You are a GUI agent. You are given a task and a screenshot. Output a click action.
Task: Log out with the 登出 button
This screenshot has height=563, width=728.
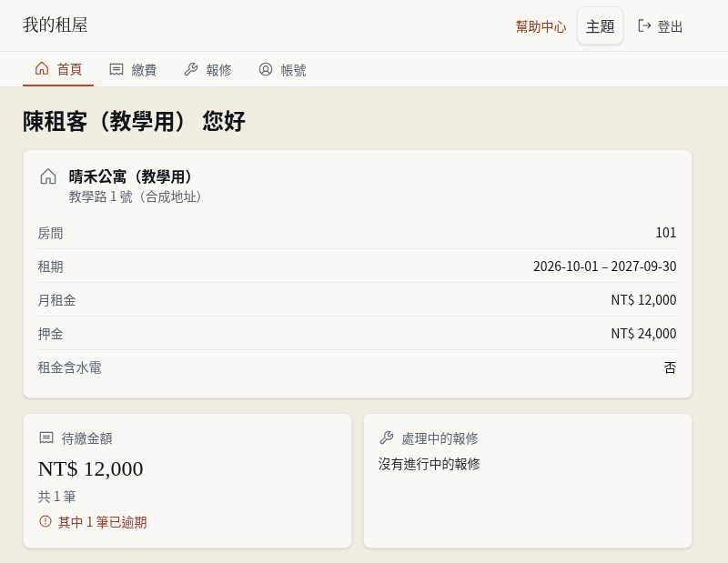[661, 26]
